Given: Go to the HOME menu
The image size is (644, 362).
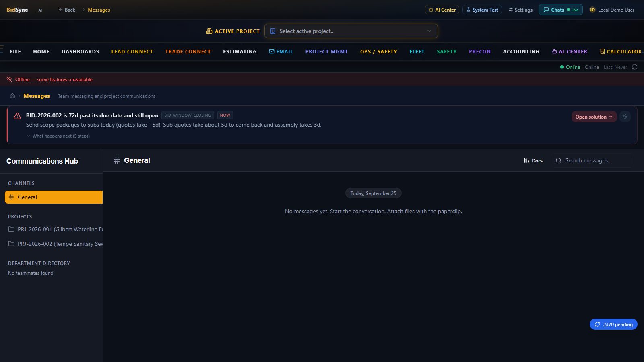Looking at the screenshot, I should point(41,51).
